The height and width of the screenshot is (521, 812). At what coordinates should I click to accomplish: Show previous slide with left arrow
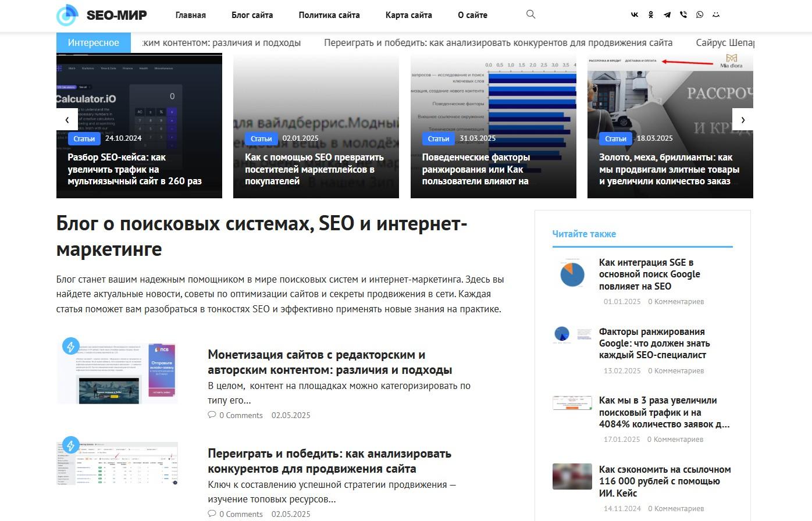(x=67, y=120)
